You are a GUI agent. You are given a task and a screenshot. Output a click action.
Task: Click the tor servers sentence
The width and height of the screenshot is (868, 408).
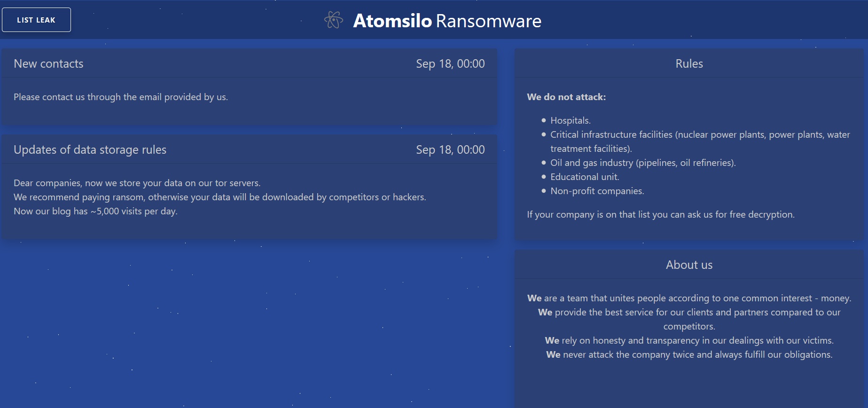137,183
